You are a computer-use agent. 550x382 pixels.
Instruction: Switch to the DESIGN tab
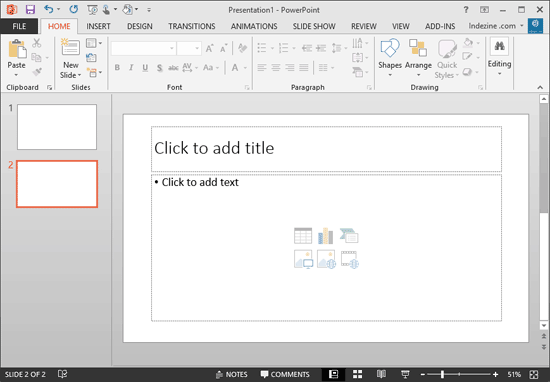(x=140, y=26)
